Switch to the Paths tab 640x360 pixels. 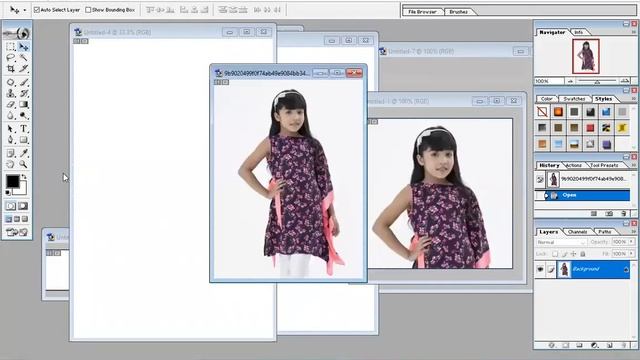(604, 232)
